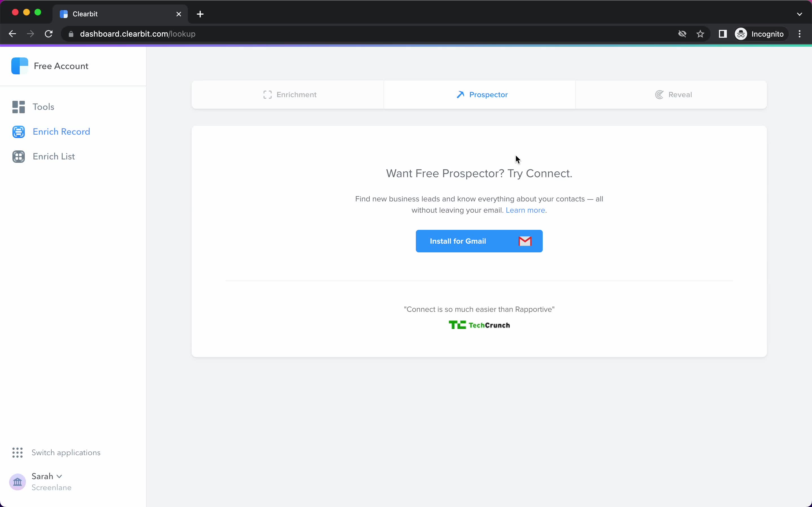812x507 pixels.
Task: Switch to the Reveal tab
Action: pyautogui.click(x=673, y=95)
